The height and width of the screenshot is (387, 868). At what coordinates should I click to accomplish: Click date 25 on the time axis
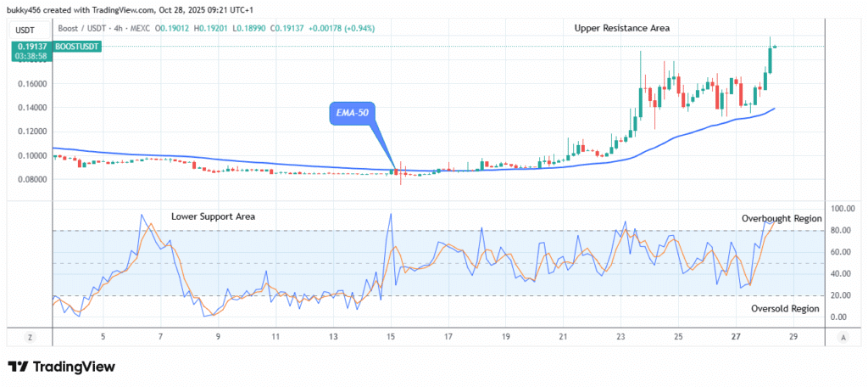[x=679, y=337]
